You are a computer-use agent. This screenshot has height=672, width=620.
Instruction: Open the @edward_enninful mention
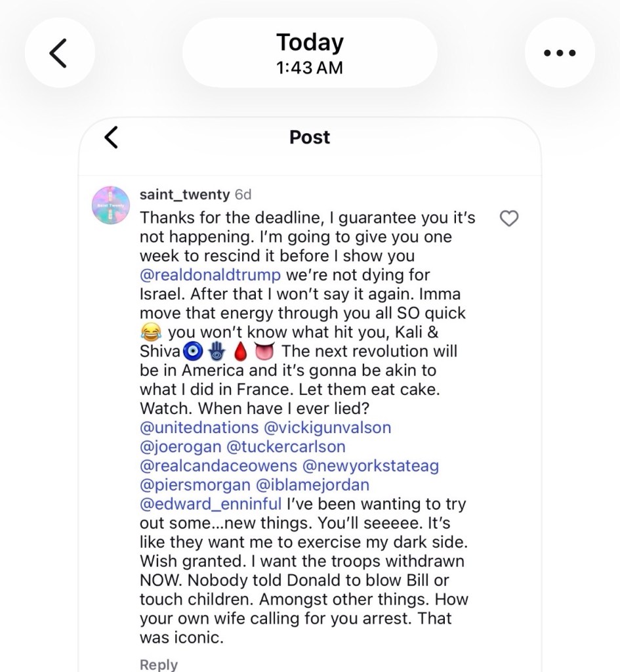(x=211, y=505)
